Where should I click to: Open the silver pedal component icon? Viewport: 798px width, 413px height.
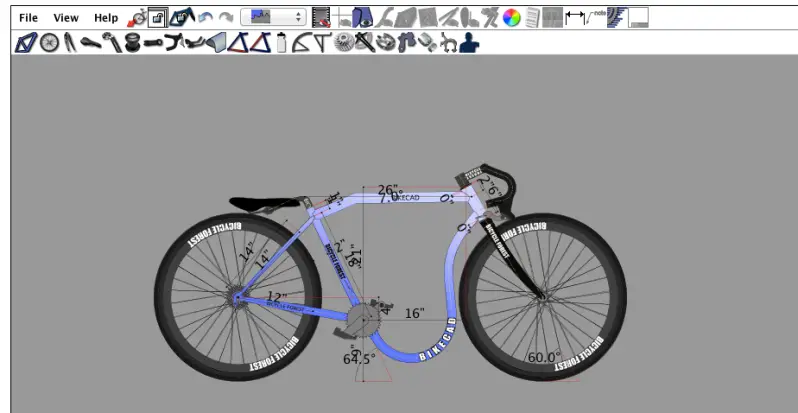tap(428, 43)
